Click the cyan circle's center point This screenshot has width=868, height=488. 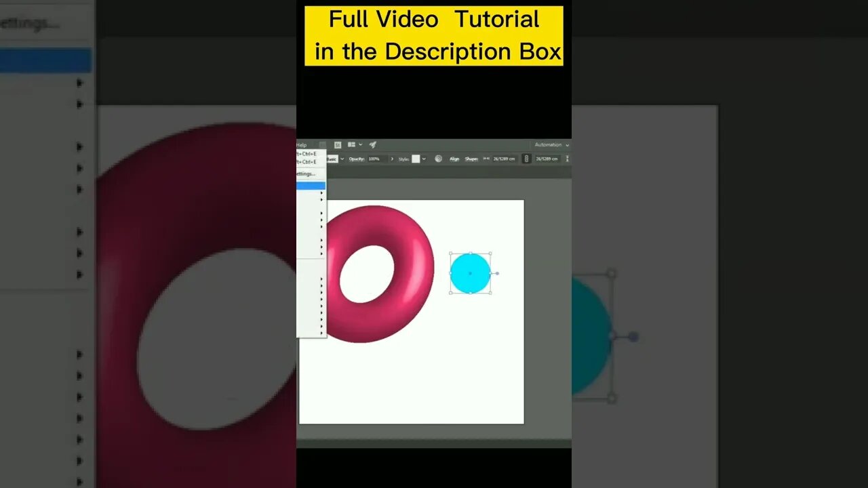[x=471, y=273]
